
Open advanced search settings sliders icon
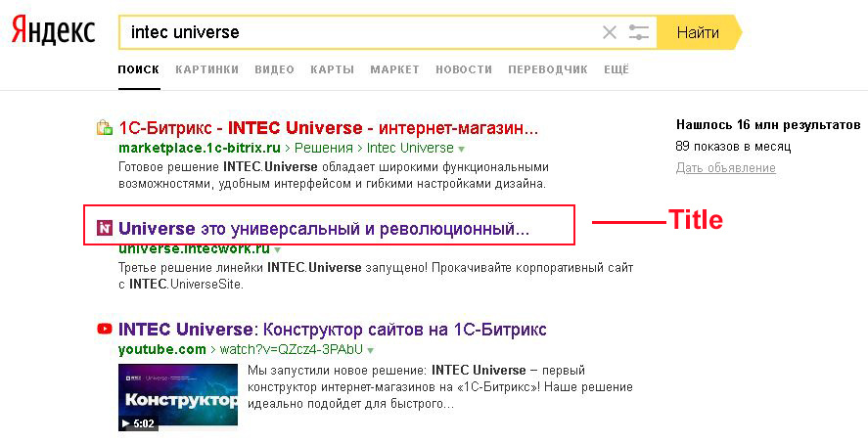[x=638, y=32]
